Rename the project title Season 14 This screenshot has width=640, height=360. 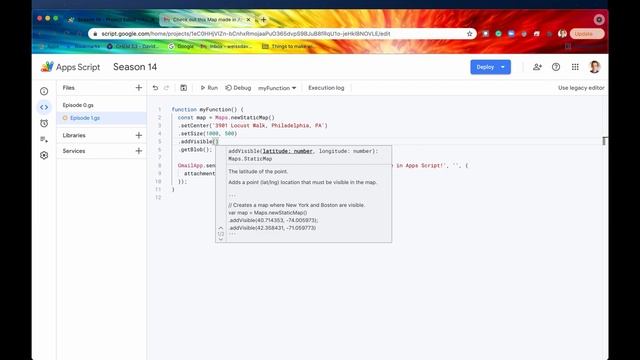click(x=135, y=67)
